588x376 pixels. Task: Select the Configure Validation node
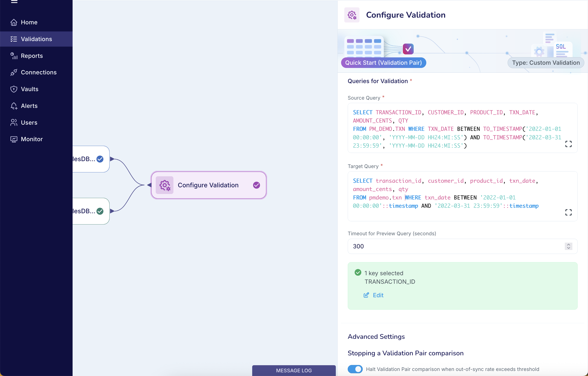pos(208,185)
